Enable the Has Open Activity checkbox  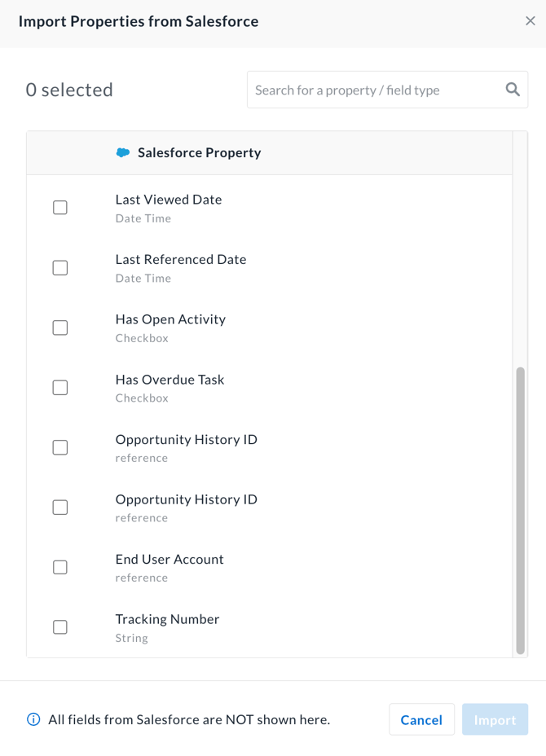pyautogui.click(x=59, y=327)
